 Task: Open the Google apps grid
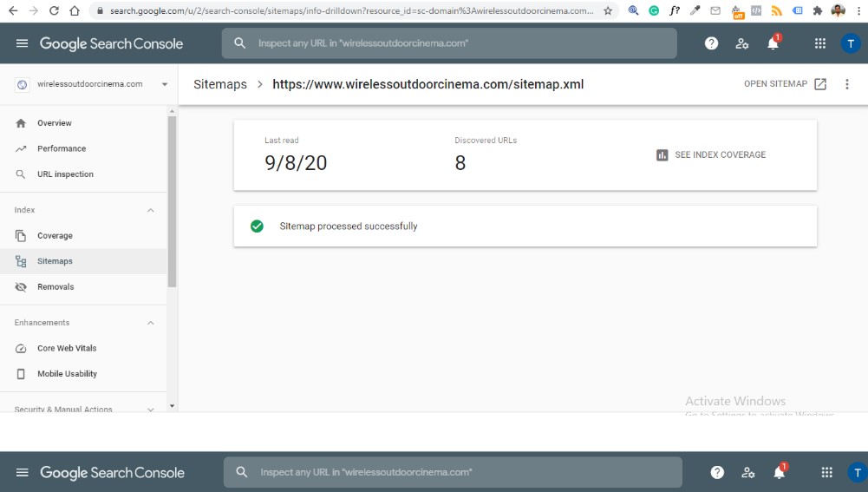[x=820, y=43]
